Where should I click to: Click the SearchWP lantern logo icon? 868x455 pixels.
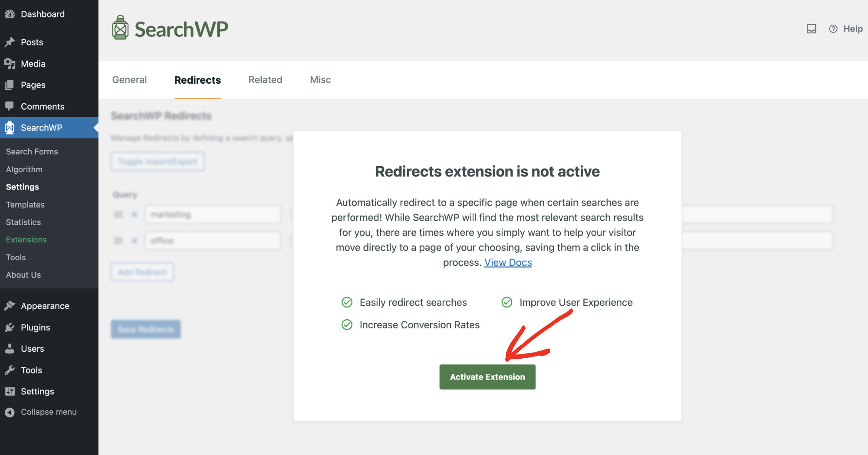click(120, 28)
